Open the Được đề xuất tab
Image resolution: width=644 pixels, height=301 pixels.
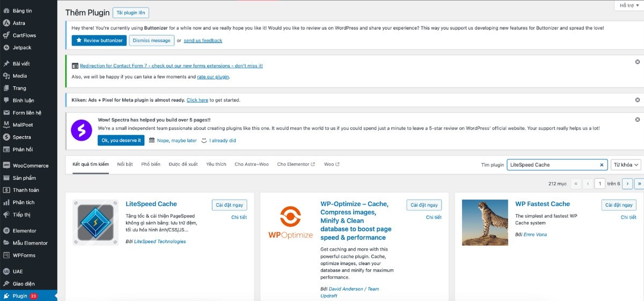click(183, 164)
